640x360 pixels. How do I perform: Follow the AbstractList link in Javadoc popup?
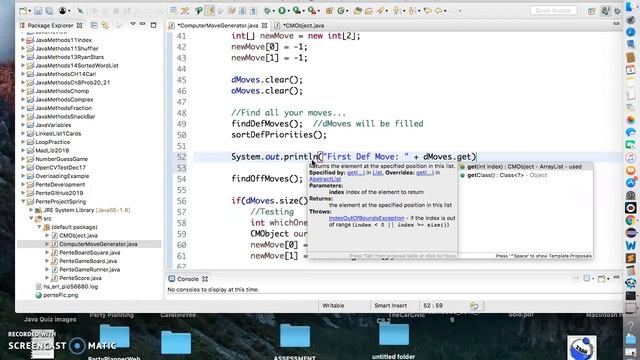coord(325,179)
